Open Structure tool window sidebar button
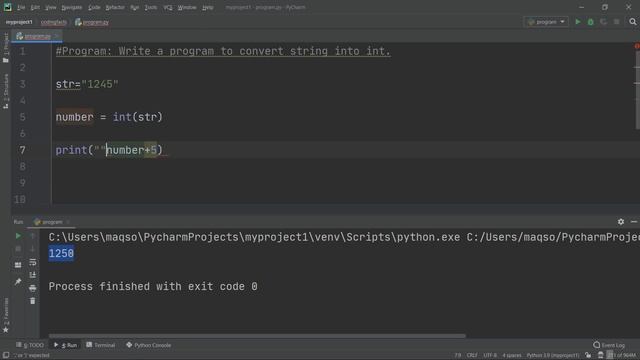This screenshot has width=640, height=360. click(6, 91)
